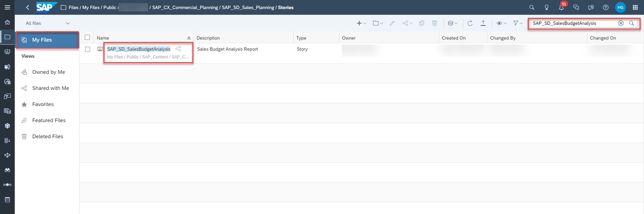644x214 pixels.
Task: Go to Home in side navigation
Action: coord(7,22)
